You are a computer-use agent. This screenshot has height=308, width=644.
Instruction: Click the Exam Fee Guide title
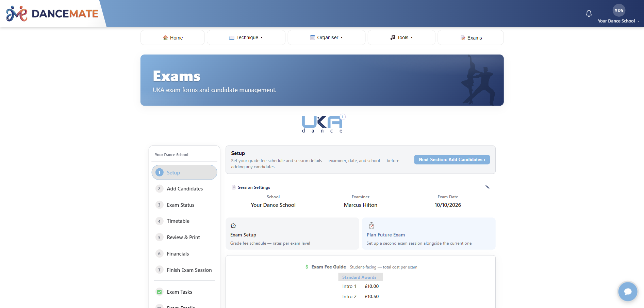pyautogui.click(x=329, y=267)
